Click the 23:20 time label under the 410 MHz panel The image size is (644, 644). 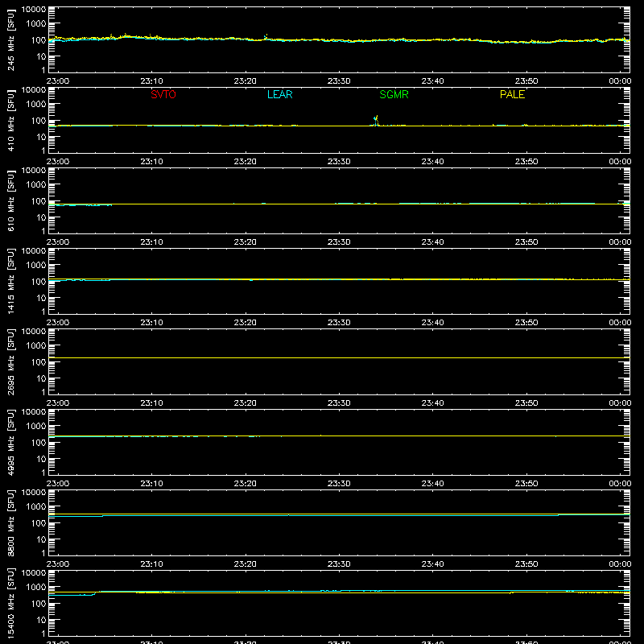[246, 162]
